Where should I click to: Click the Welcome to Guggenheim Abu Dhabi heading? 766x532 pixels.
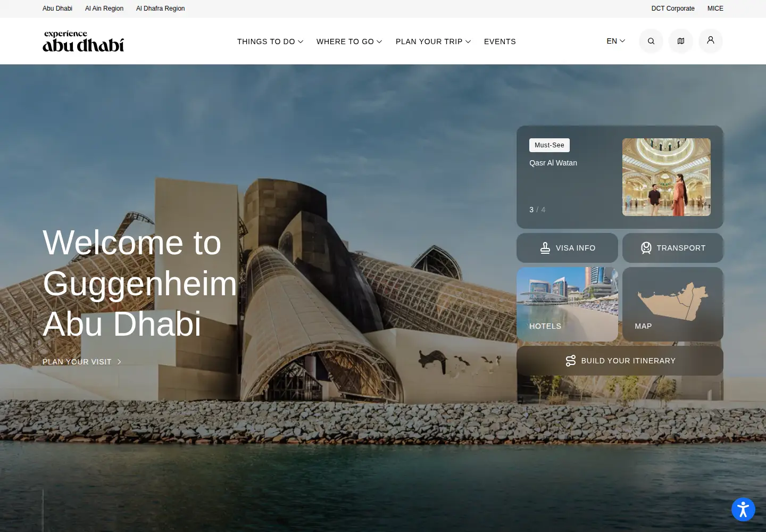140,283
